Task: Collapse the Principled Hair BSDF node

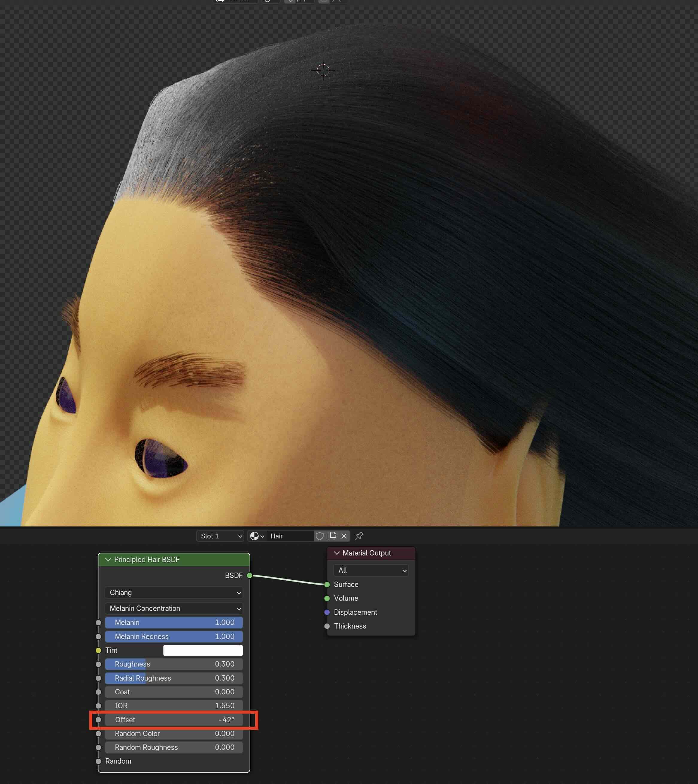Action: (108, 559)
